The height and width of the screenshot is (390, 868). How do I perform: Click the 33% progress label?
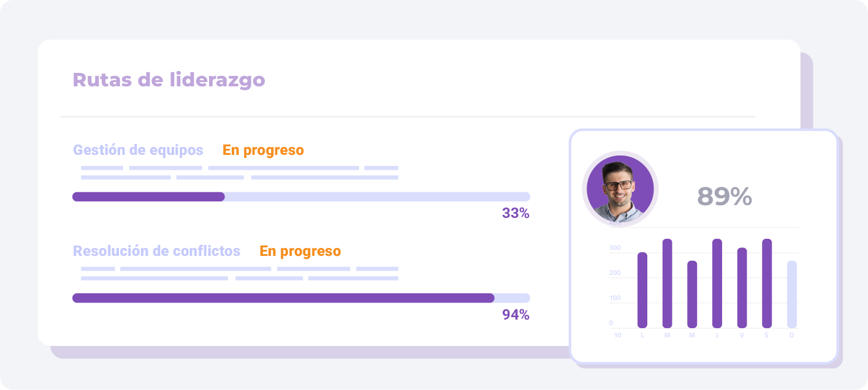(516, 214)
